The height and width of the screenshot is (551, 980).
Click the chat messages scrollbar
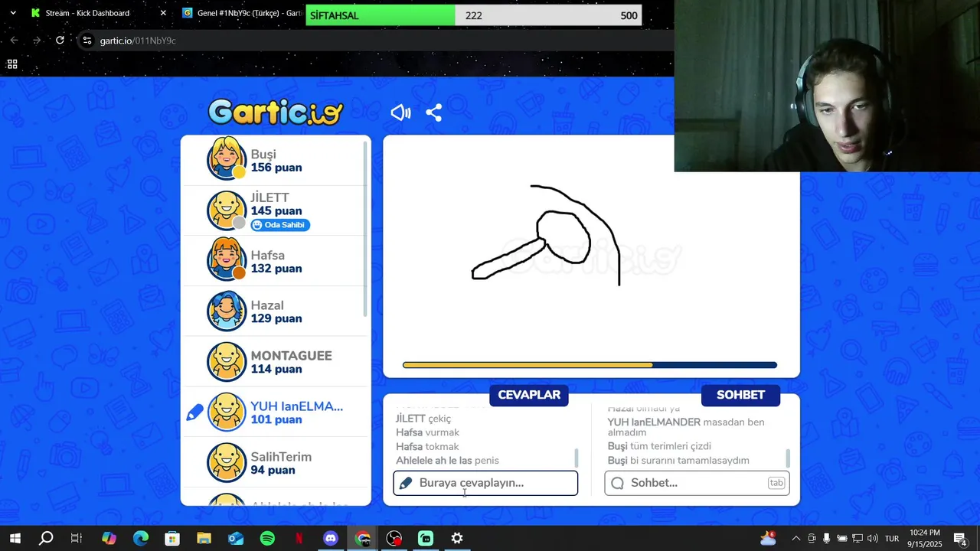click(x=788, y=458)
